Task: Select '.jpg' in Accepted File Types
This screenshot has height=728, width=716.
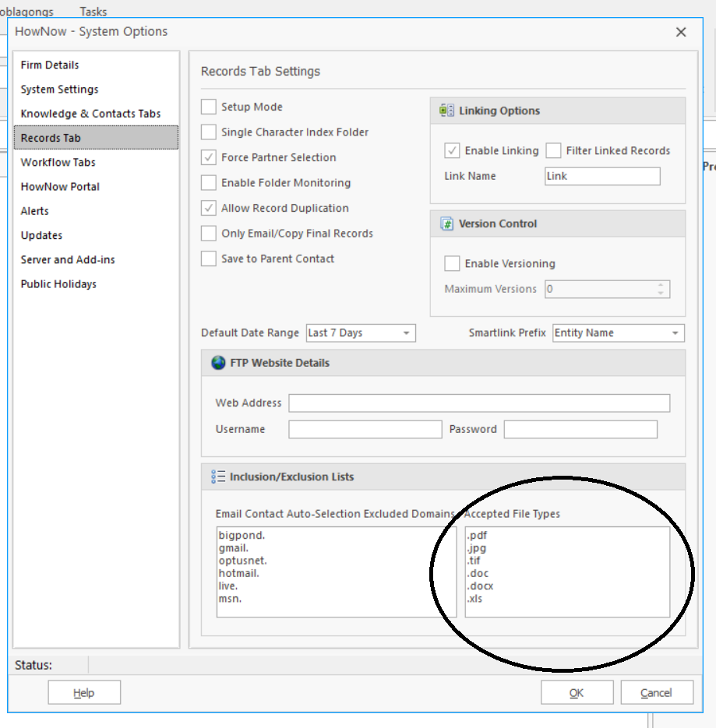Action: tap(477, 548)
